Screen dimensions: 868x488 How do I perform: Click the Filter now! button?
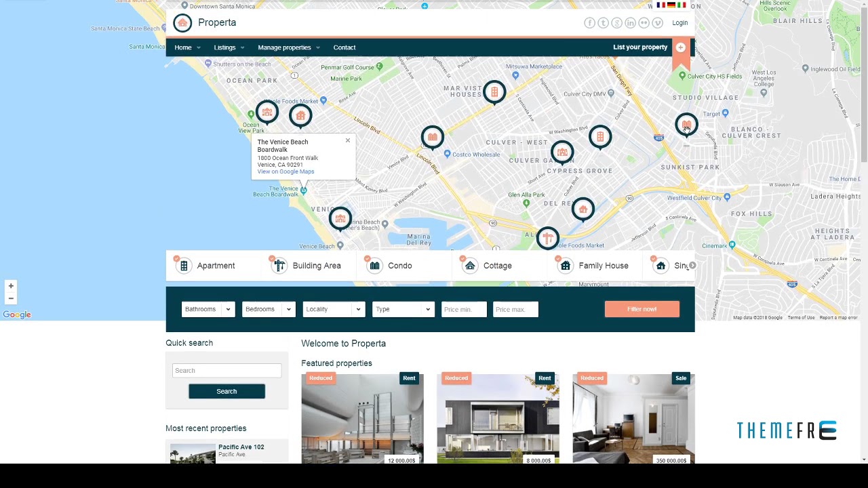(642, 309)
